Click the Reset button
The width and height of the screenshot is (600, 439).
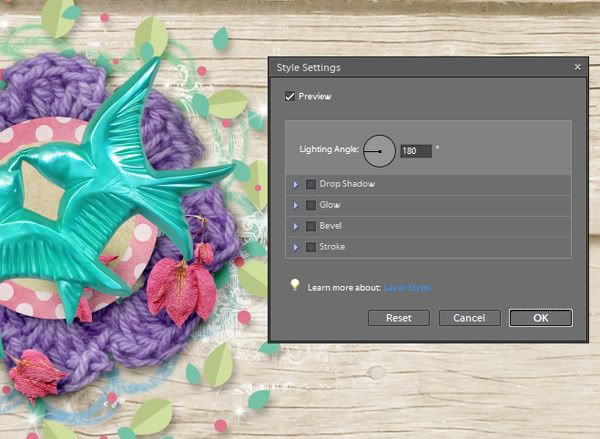tap(399, 318)
